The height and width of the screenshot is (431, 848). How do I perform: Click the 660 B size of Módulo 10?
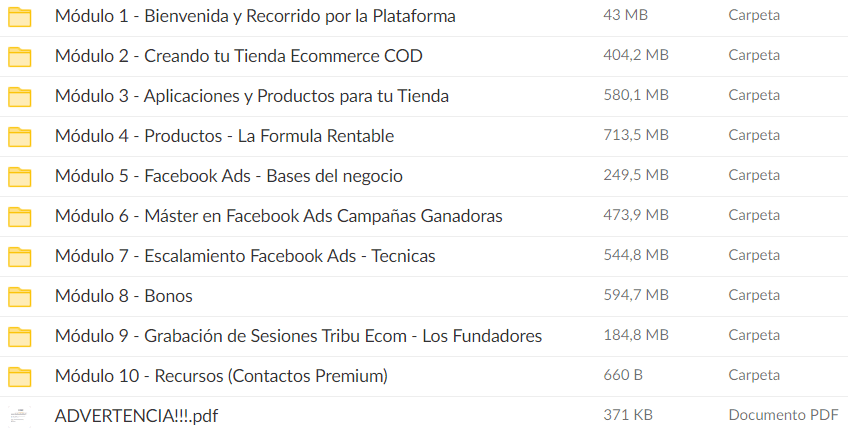623,375
